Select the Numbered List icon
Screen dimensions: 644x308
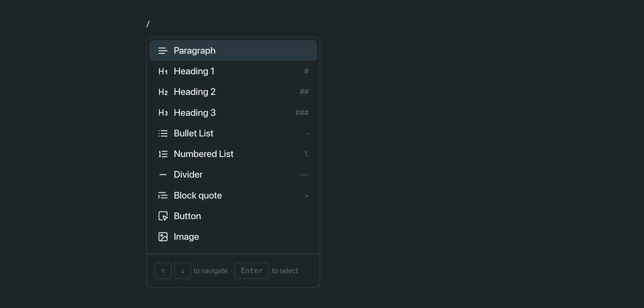pos(163,154)
